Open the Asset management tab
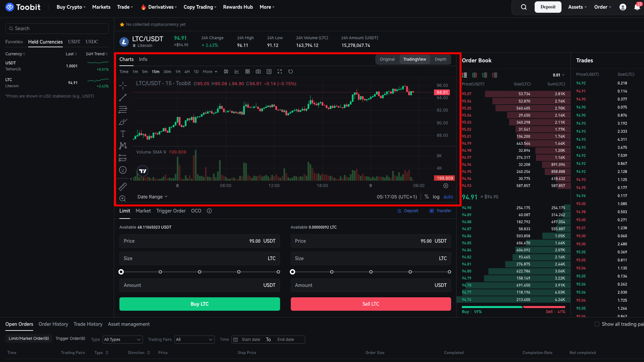 click(129, 324)
